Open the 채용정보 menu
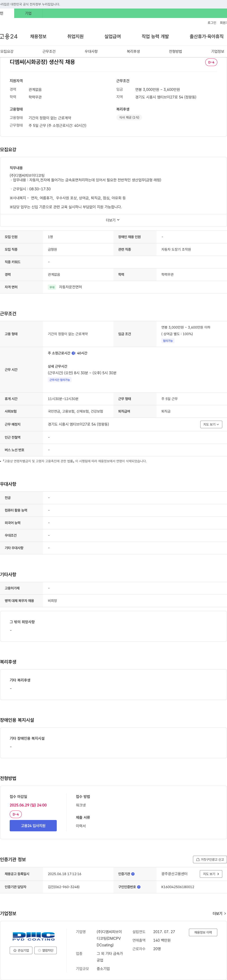This screenshot has height=980, width=227. click(x=38, y=36)
